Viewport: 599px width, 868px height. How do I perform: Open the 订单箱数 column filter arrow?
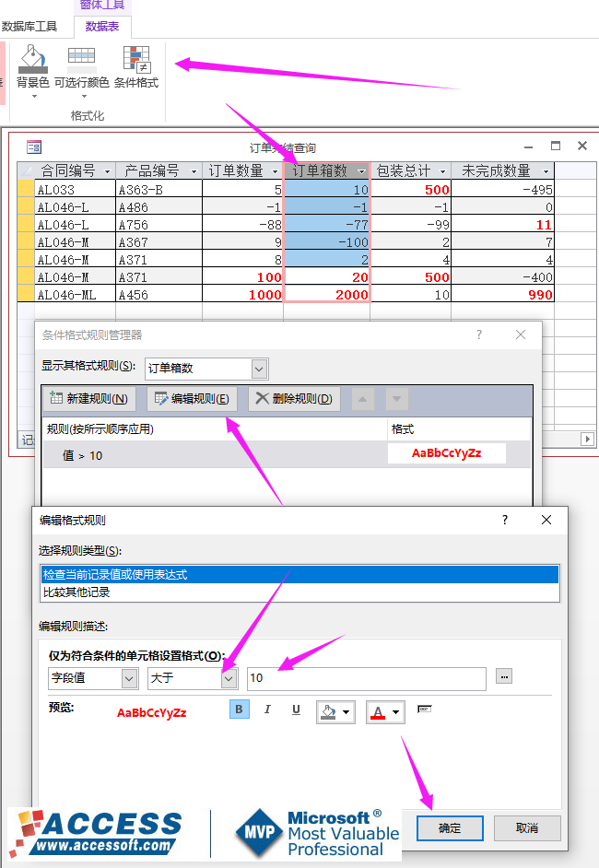click(x=361, y=171)
